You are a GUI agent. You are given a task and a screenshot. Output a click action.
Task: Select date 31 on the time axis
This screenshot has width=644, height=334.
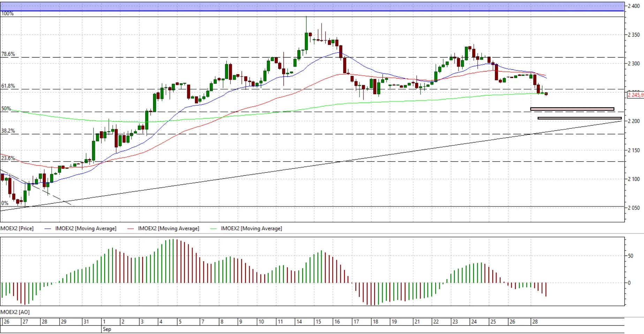(x=86, y=322)
